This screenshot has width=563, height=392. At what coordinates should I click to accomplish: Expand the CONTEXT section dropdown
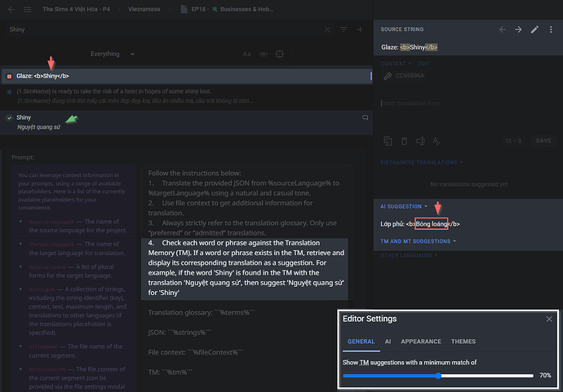coord(396,64)
